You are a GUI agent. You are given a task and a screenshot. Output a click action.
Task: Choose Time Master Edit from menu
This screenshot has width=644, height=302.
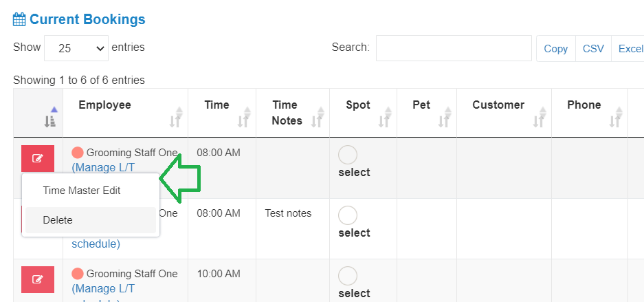(82, 191)
